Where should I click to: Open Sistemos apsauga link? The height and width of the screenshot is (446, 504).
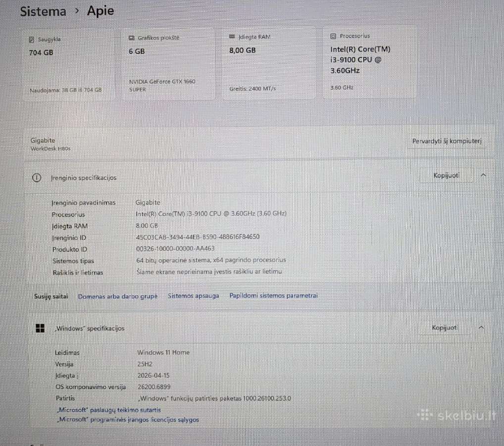[193, 296]
